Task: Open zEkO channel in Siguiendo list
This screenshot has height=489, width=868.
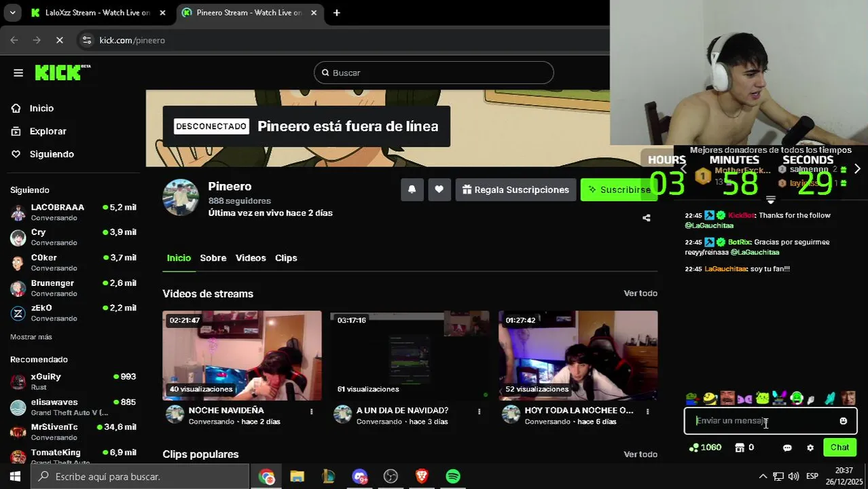Action: tap(73, 313)
